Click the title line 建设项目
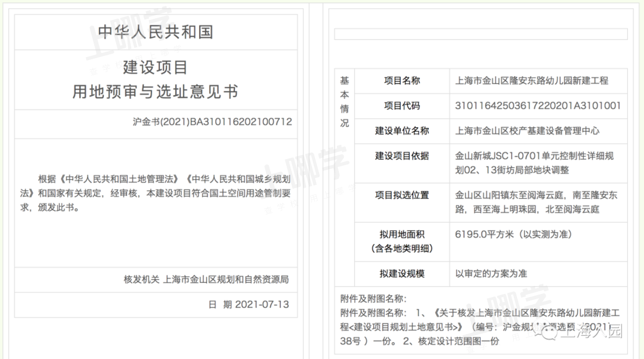This screenshot has width=644, height=359. click(155, 67)
